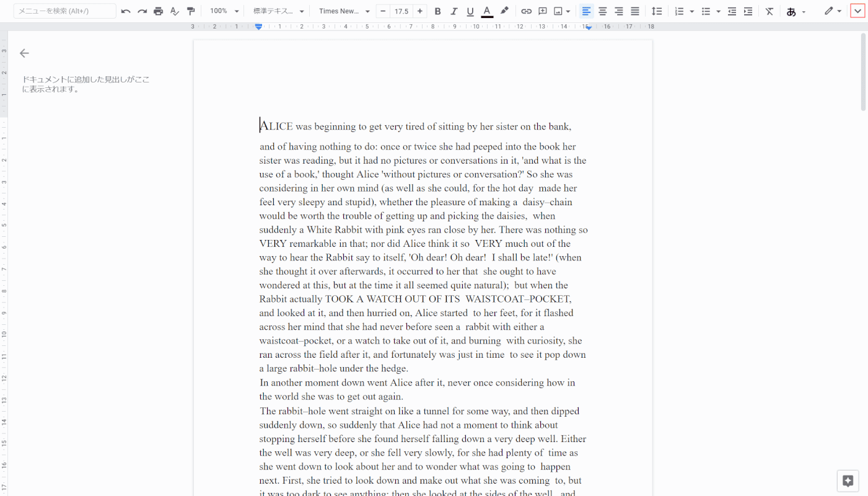
Task: Open the paragraph style dropdown
Action: pyautogui.click(x=279, y=11)
